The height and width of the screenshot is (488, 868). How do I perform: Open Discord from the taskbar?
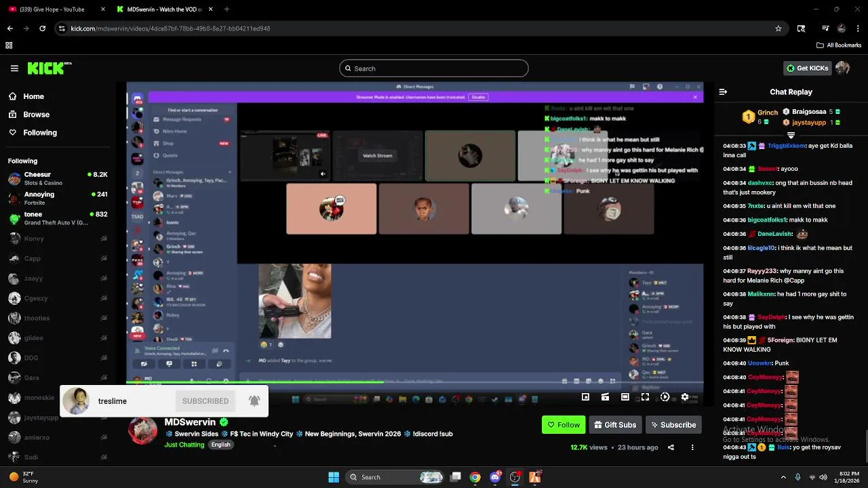point(495,477)
